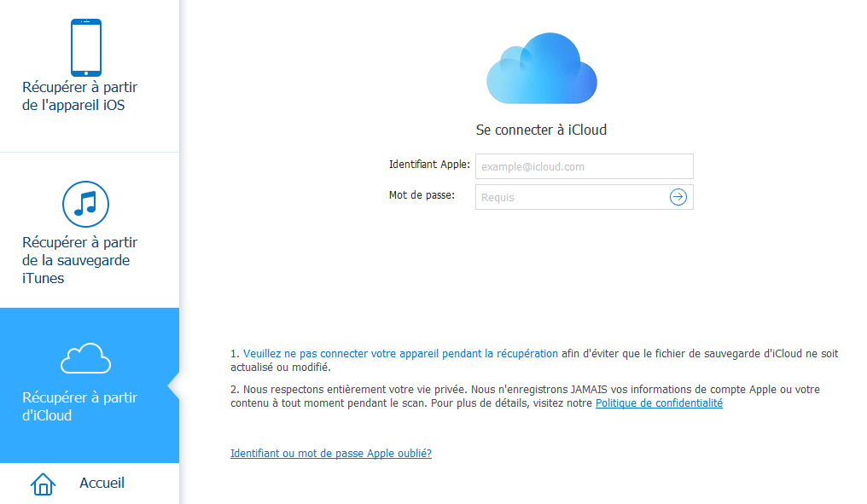Click the privacy note mentioning JAMAIS
Image resolution: width=867 pixels, height=504 pixels.
525,390
